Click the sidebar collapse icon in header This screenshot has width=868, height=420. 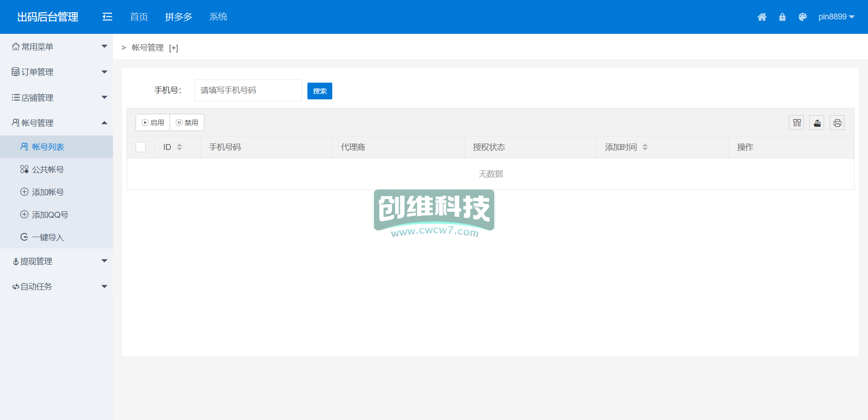tap(107, 17)
